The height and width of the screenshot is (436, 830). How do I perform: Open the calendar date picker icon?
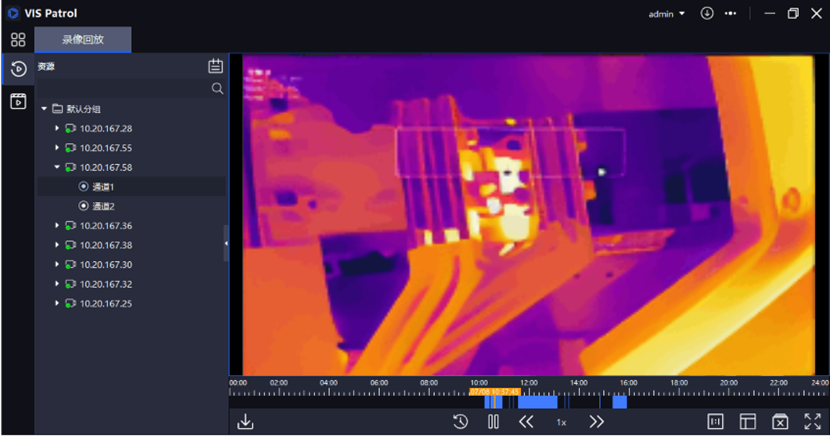tap(215, 66)
